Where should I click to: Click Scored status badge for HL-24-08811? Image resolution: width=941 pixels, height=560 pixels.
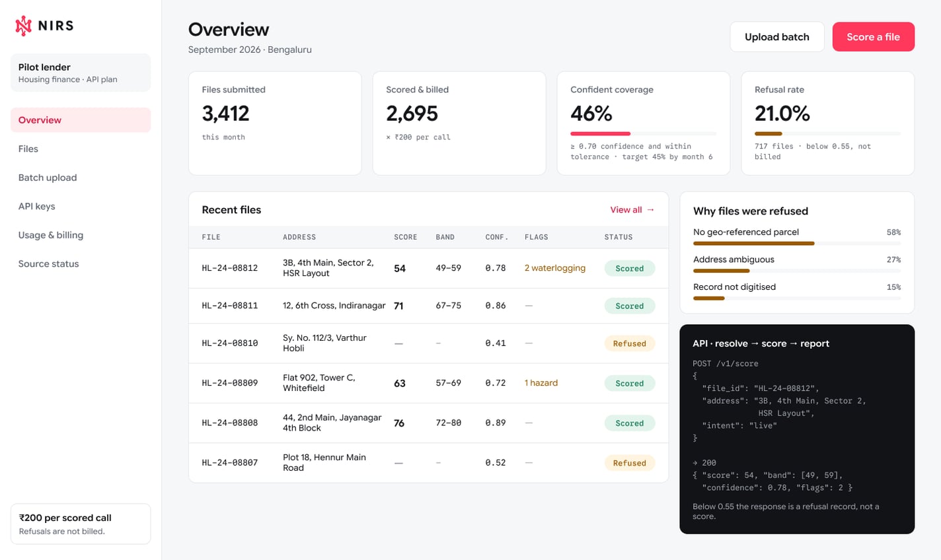point(630,306)
